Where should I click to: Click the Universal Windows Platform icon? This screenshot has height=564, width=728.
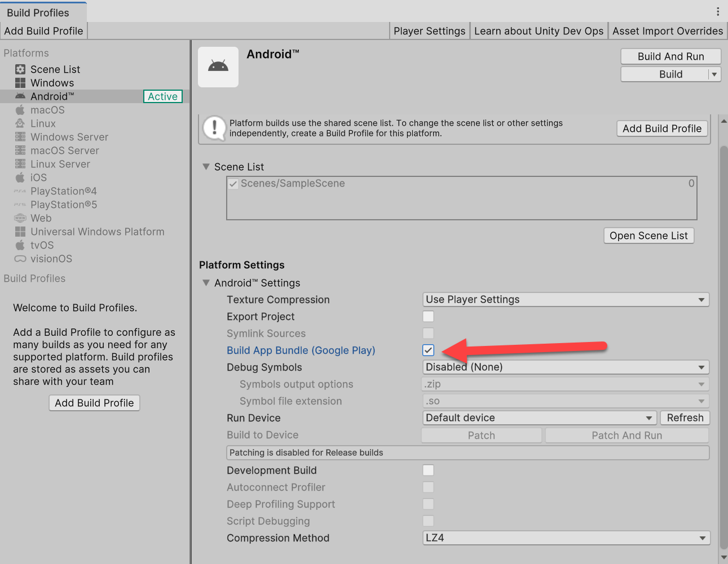click(x=20, y=232)
